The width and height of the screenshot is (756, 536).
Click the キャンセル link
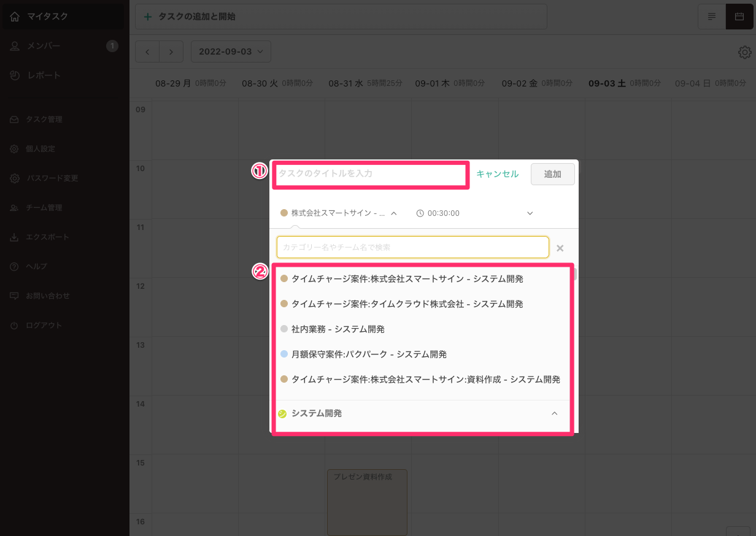click(497, 174)
